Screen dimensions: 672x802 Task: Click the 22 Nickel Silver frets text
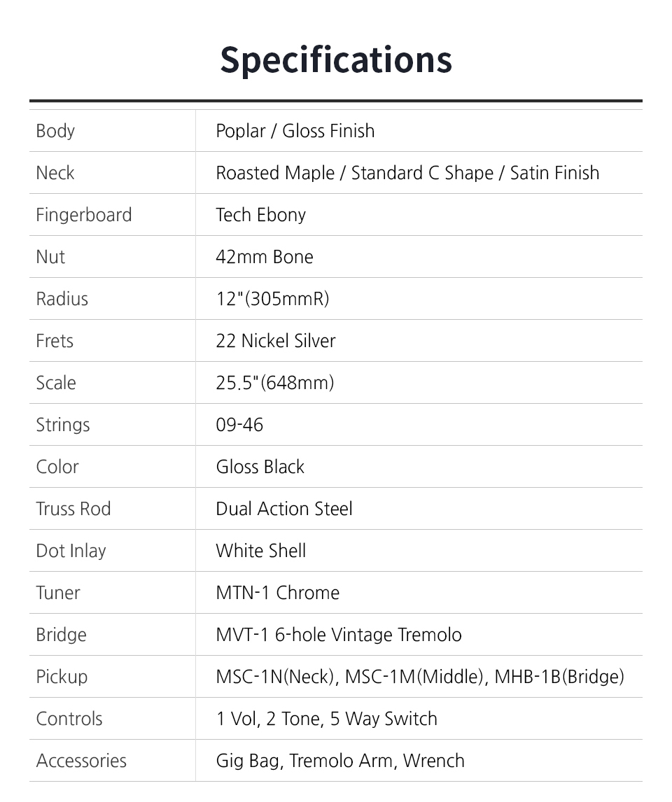(276, 341)
